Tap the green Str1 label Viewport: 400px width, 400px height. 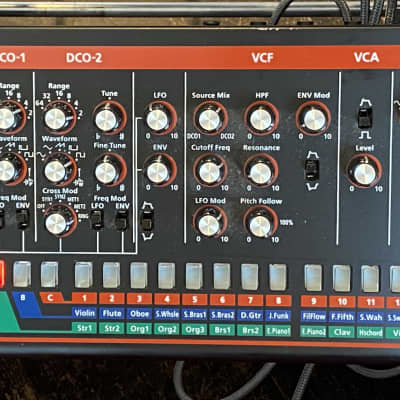pos(84,328)
